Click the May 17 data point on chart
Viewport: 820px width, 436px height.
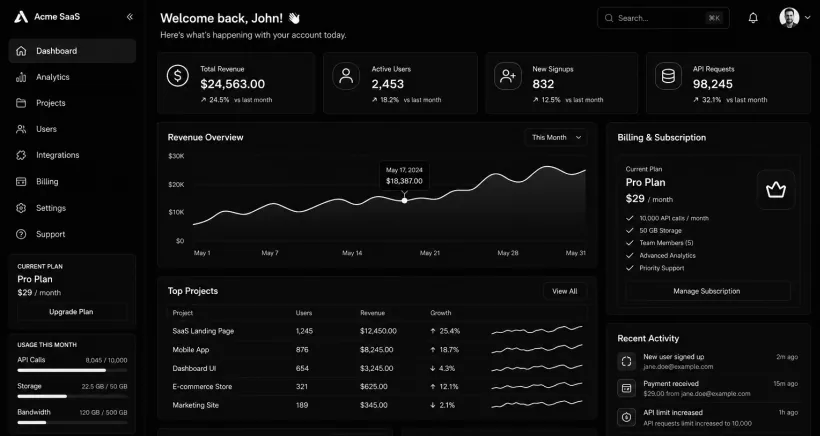click(x=404, y=200)
